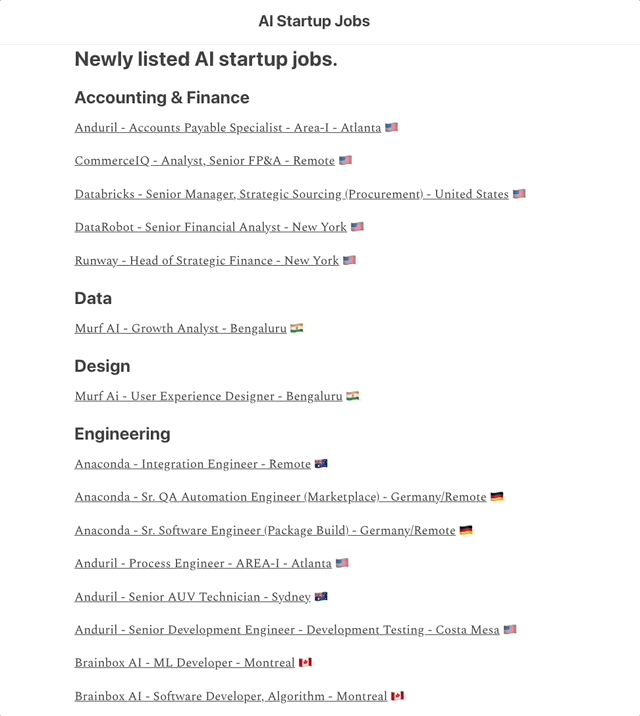Viewport: 640px width, 716px height.
Task: Open the Anaconda Integration Engineer Remote listing
Action: [193, 464]
